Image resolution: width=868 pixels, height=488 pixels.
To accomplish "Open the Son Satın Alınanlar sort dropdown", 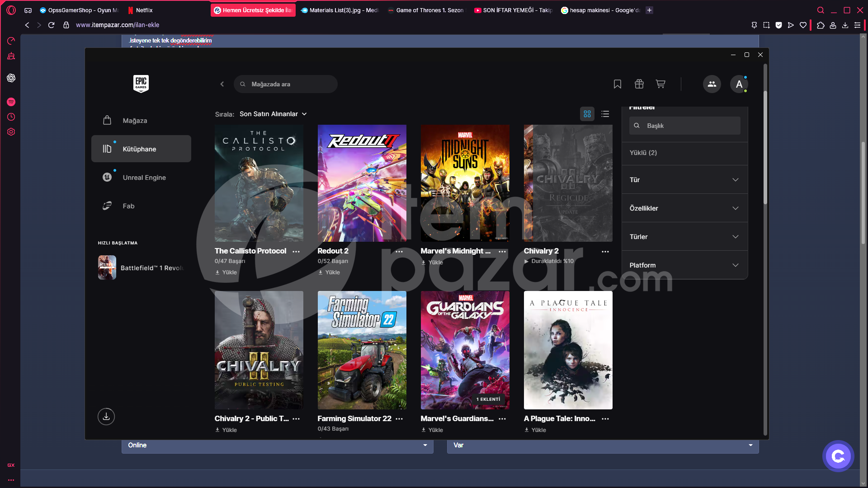I will coord(273,114).
